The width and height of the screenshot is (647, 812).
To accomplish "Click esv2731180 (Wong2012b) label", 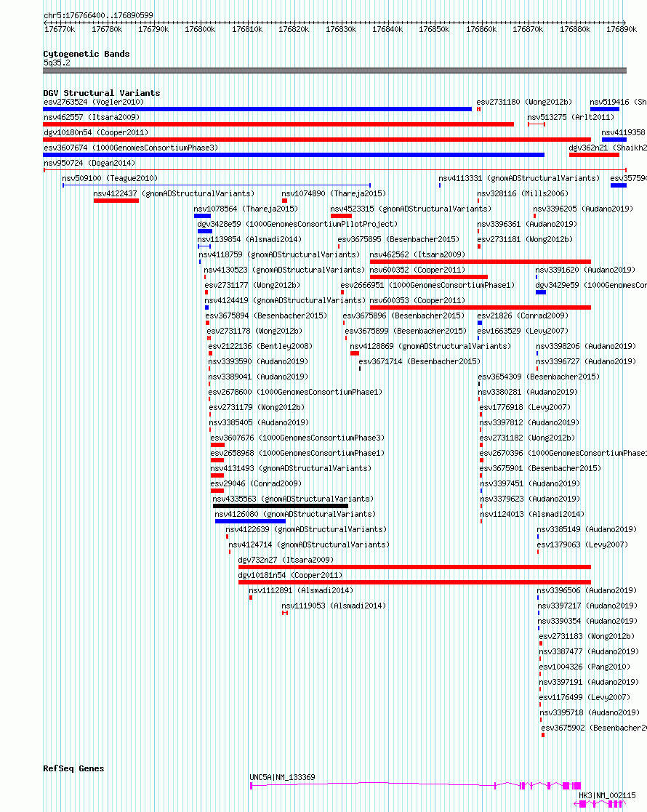I will tap(524, 102).
